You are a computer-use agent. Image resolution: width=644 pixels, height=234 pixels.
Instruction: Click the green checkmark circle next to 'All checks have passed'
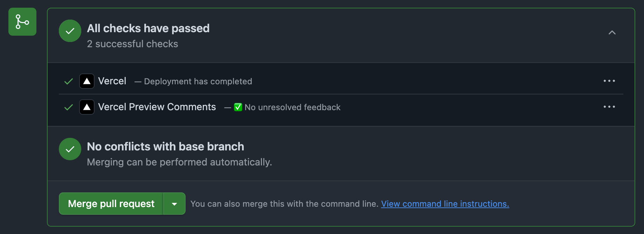(x=70, y=31)
